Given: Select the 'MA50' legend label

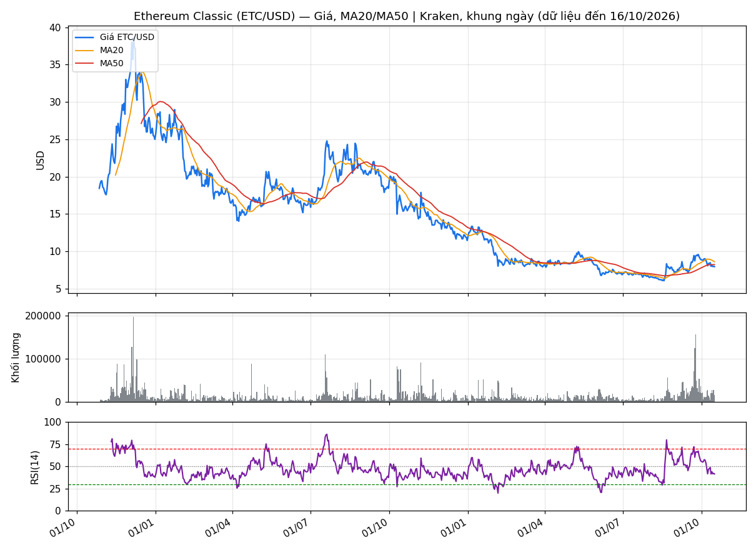Looking at the screenshot, I should 112,63.
